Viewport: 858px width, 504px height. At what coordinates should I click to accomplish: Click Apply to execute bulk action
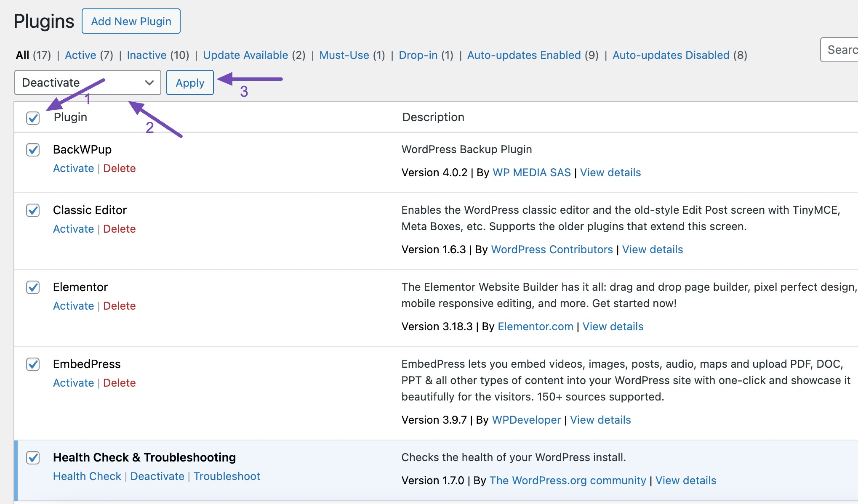[189, 82]
